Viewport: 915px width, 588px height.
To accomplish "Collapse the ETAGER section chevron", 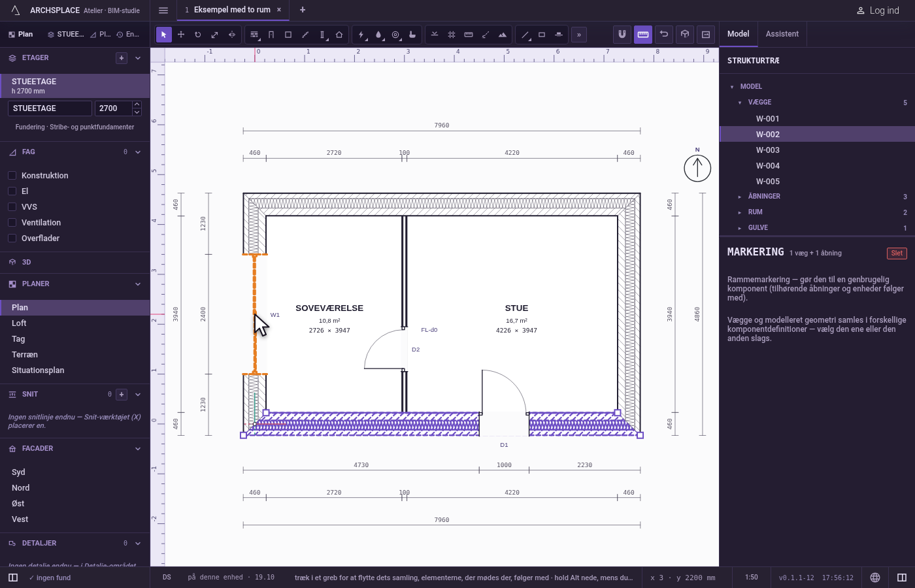I will tap(138, 58).
